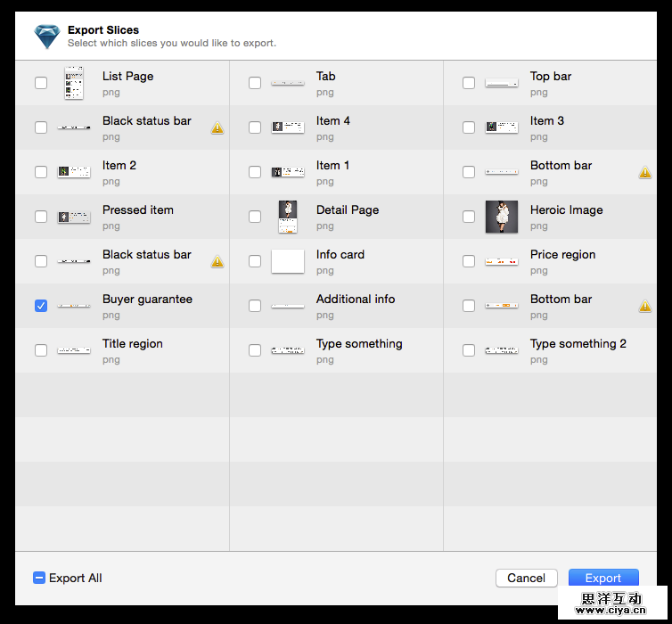The width and height of the screenshot is (672, 624).
Task: Click the Item 1 slice name label
Action: pyautogui.click(x=332, y=165)
